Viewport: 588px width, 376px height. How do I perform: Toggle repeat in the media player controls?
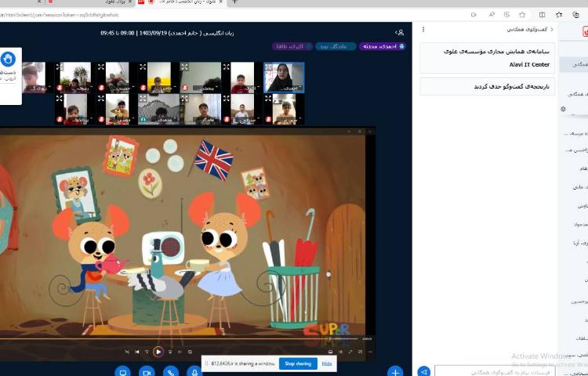(x=190, y=352)
